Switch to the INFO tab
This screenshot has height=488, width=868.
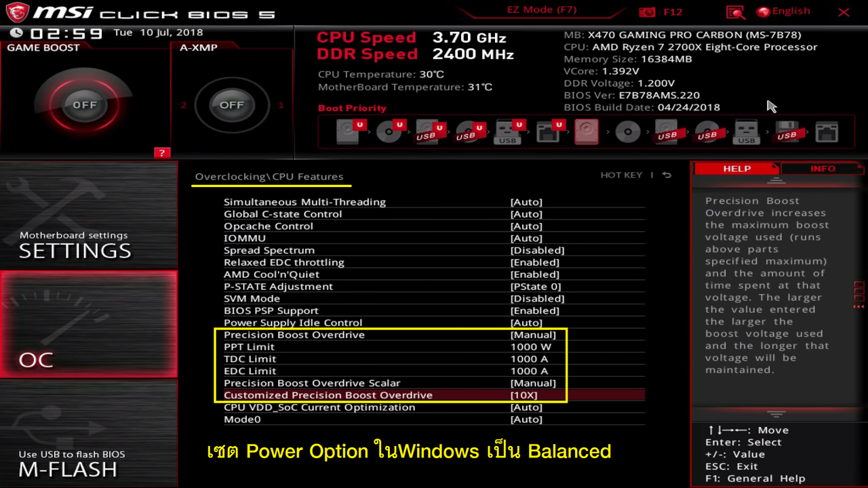pyautogui.click(x=822, y=169)
